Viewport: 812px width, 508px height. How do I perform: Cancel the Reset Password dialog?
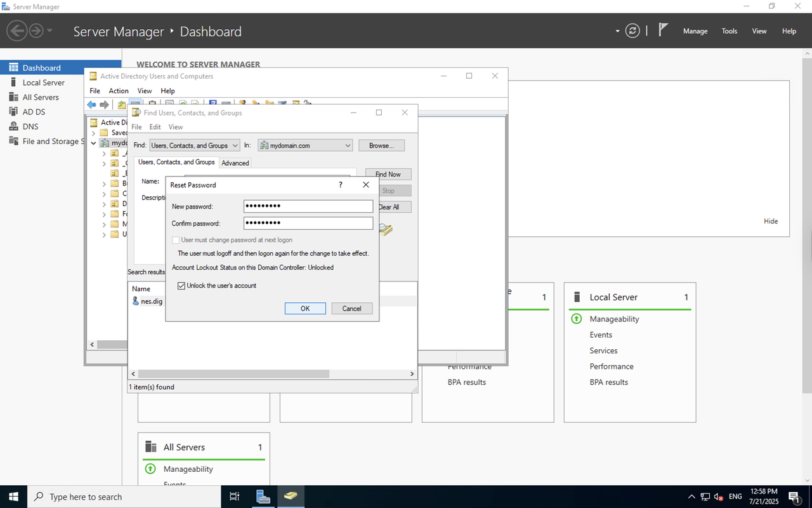(x=351, y=309)
